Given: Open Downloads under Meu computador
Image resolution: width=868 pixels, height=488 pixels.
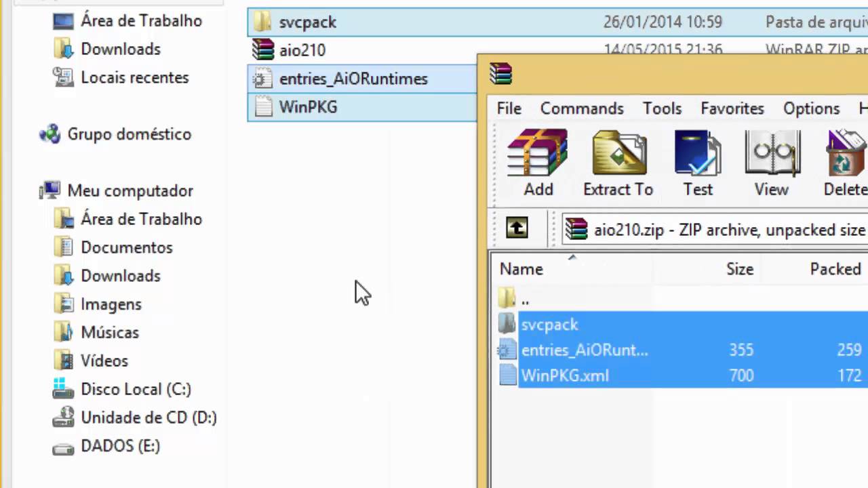Looking at the screenshot, I should 121,276.
